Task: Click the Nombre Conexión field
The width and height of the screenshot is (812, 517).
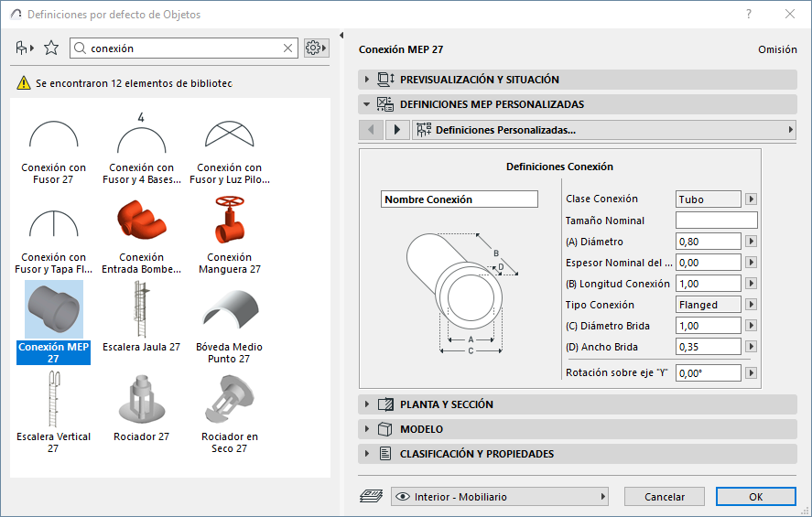Action: pos(460,199)
